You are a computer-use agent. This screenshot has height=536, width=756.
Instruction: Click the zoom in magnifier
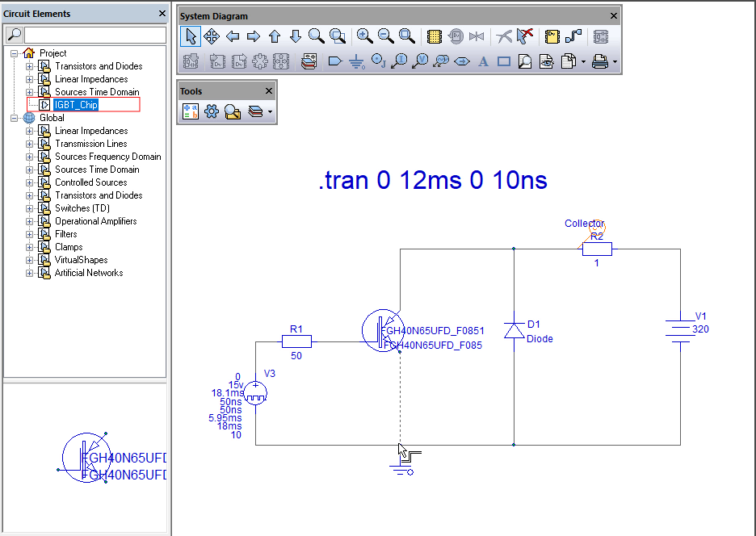click(364, 36)
